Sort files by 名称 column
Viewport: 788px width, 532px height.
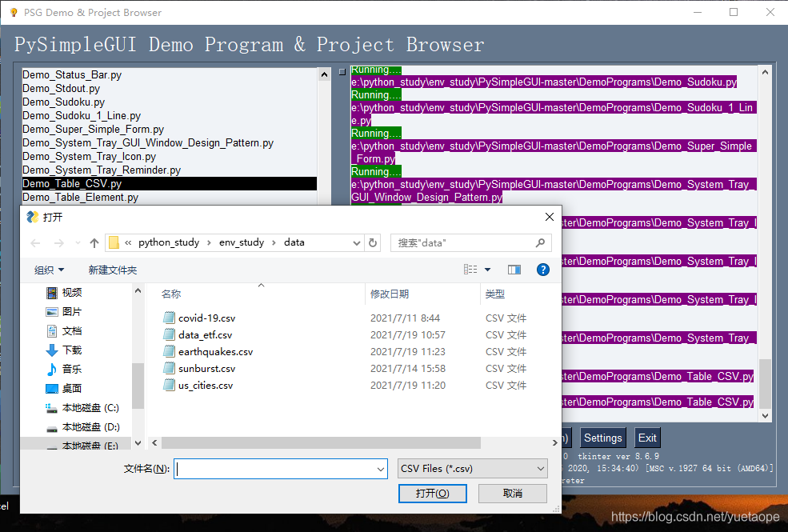coord(171,294)
